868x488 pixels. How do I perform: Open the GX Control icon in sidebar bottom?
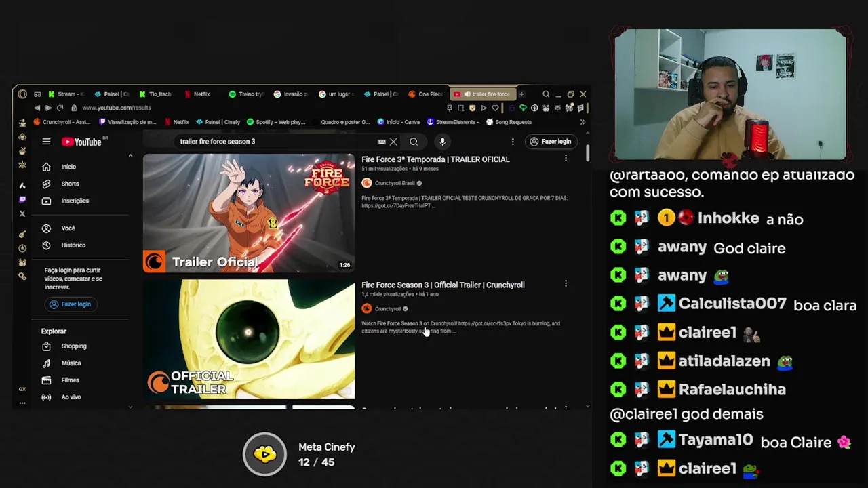22,389
